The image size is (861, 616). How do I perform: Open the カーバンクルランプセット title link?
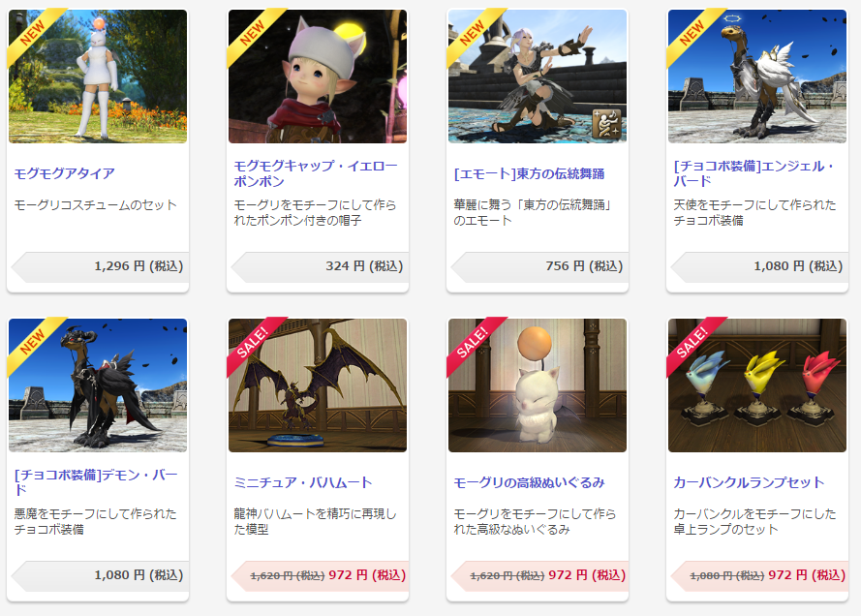(749, 482)
